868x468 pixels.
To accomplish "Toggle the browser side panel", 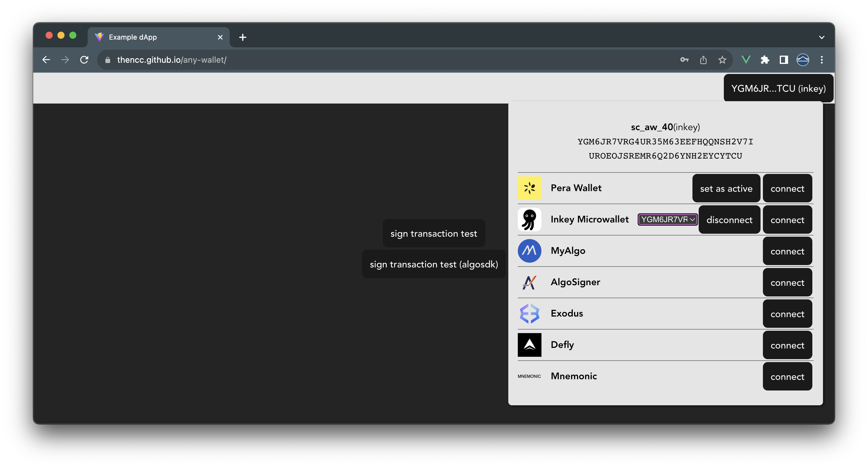I will click(x=784, y=60).
